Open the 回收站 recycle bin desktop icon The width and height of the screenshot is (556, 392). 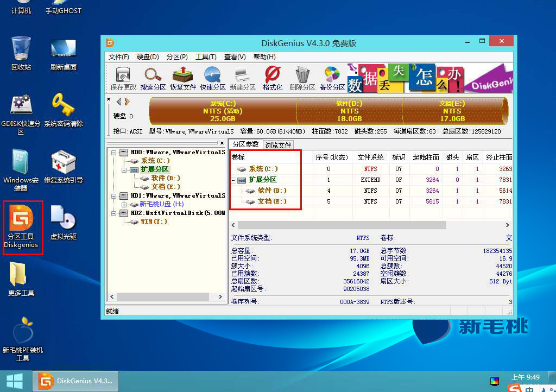tap(21, 53)
